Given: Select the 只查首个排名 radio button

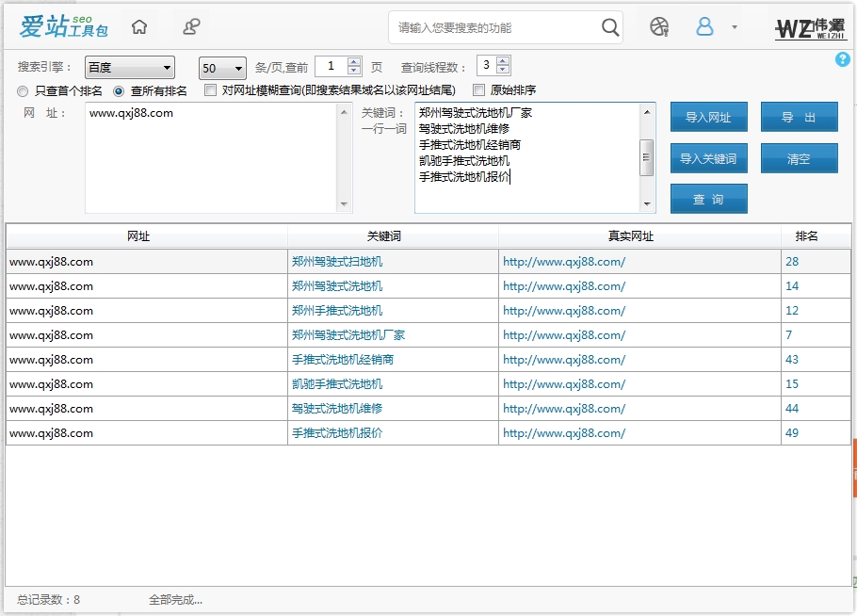Looking at the screenshot, I should 21,90.
